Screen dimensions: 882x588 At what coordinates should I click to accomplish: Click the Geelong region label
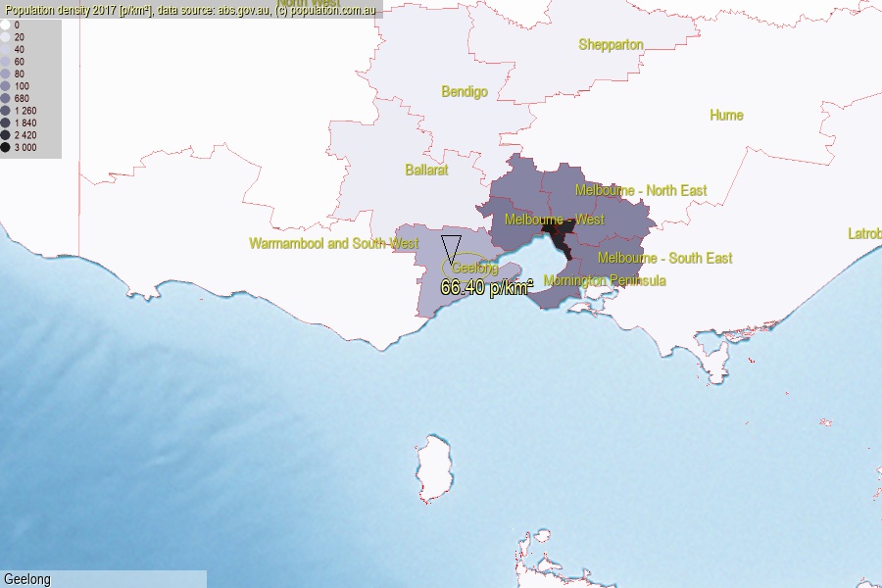coord(474,268)
